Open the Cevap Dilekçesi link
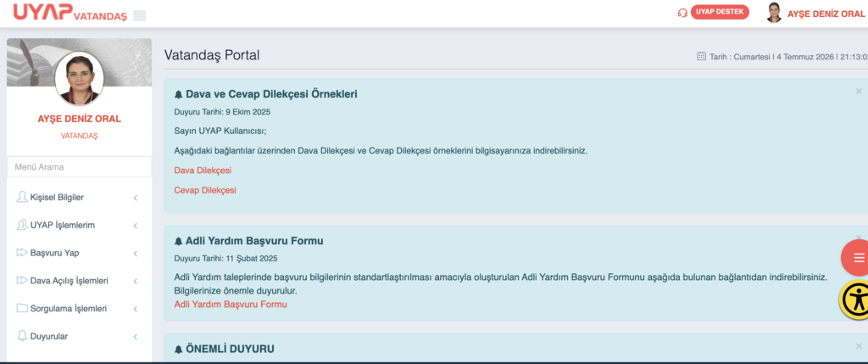Screen dimensions: 868x364 coord(205,190)
